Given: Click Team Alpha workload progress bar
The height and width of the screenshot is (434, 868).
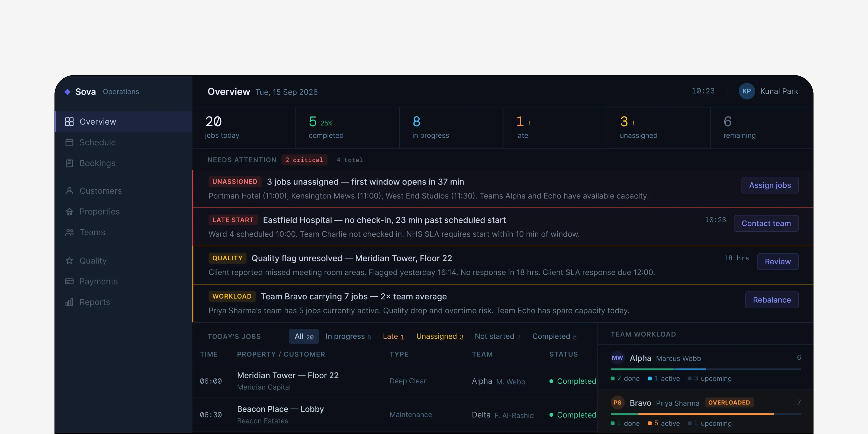Looking at the screenshot, I should pyautogui.click(x=706, y=369).
